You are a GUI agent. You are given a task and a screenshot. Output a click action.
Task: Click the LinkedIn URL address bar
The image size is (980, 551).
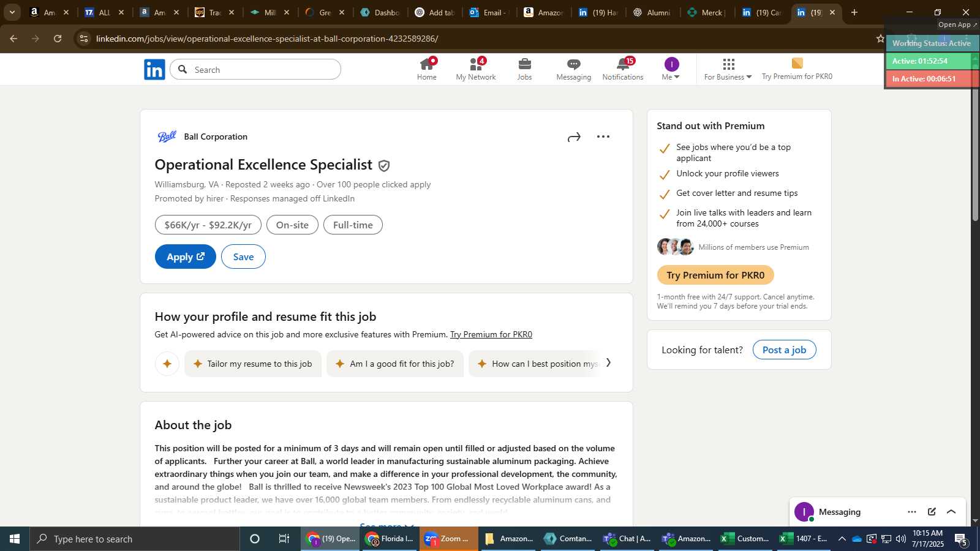(267, 39)
